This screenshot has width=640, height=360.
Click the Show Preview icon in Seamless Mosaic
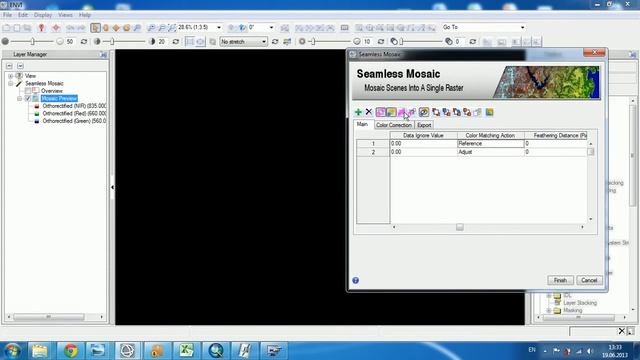[424, 112]
